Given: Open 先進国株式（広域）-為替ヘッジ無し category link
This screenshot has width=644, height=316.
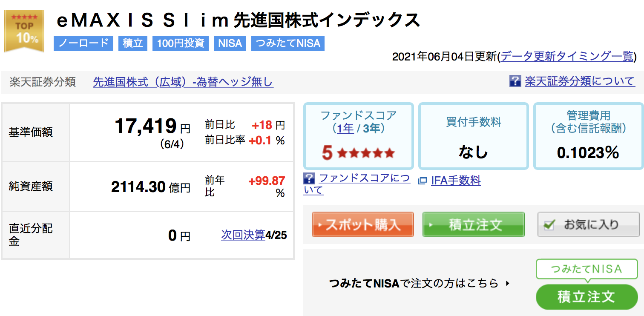Looking at the screenshot, I should tap(183, 82).
